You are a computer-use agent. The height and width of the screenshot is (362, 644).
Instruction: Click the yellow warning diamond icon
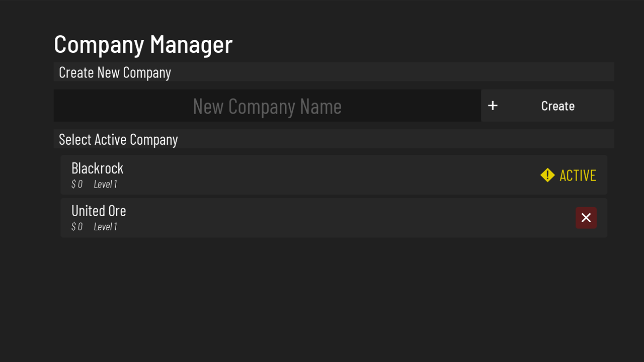547,175
